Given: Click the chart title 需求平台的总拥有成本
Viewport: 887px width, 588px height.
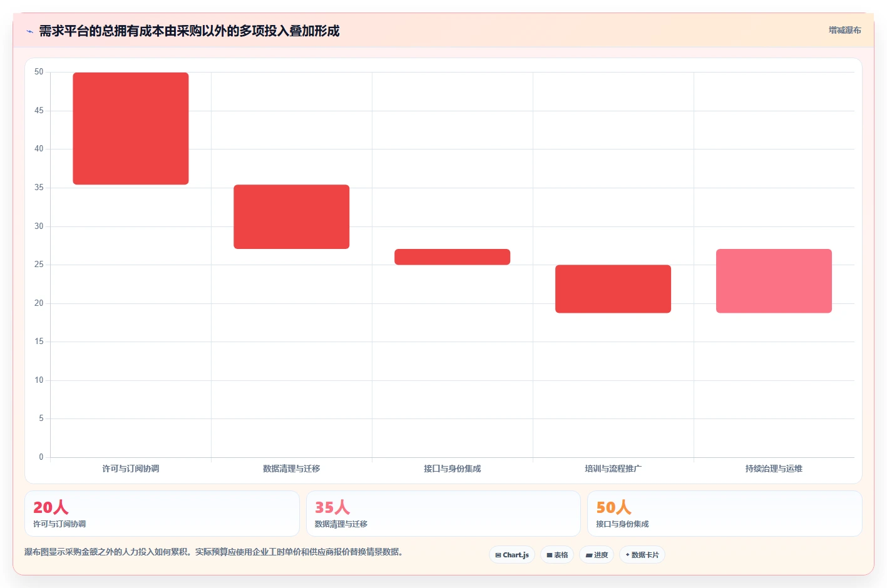Looking at the screenshot, I should pos(189,31).
